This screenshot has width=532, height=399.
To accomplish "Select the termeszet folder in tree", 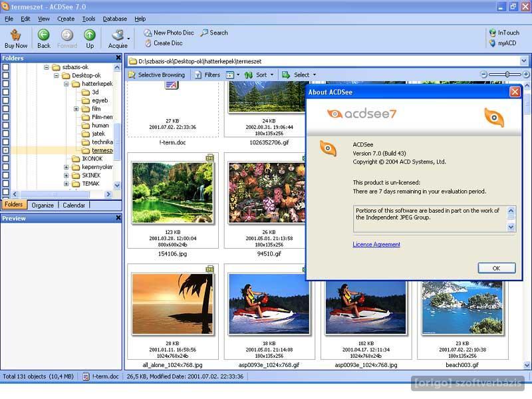I will click(x=102, y=150).
